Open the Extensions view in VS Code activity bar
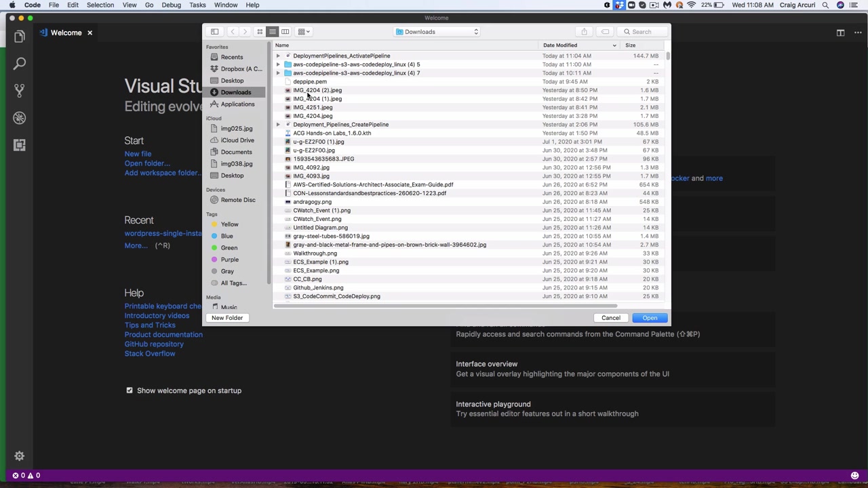 click(19, 145)
